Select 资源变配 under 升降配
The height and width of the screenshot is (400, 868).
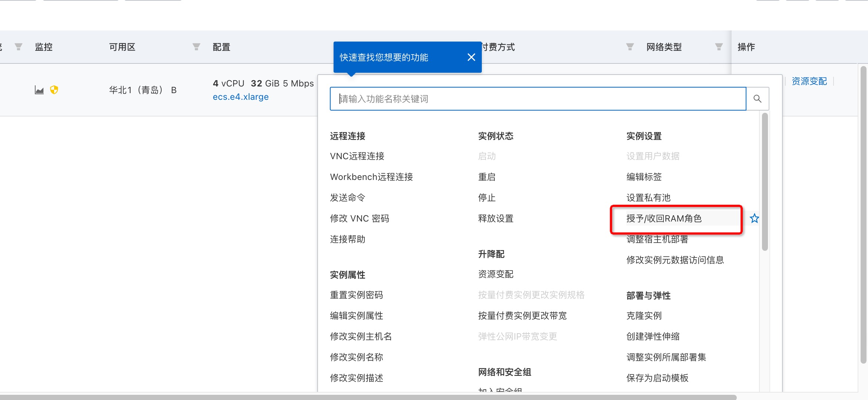[496, 274]
